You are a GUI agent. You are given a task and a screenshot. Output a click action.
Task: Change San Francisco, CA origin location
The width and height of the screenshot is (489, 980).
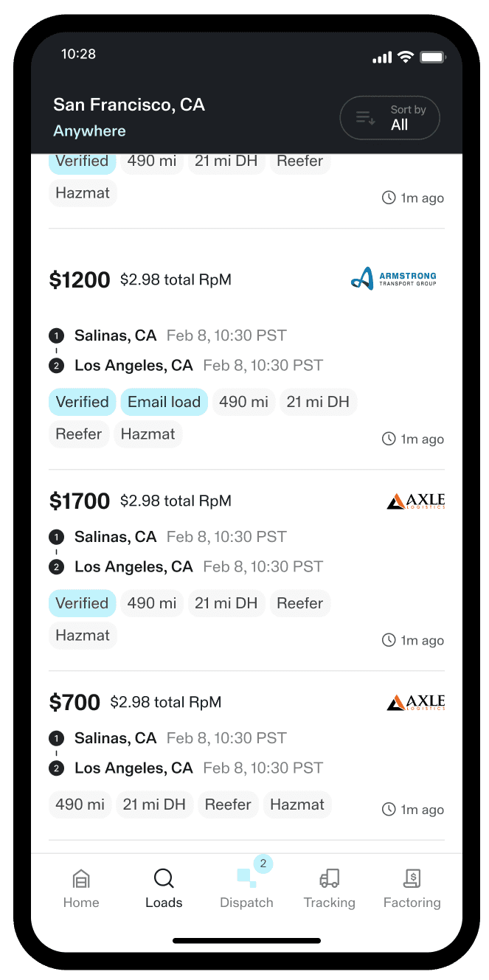[x=129, y=105]
